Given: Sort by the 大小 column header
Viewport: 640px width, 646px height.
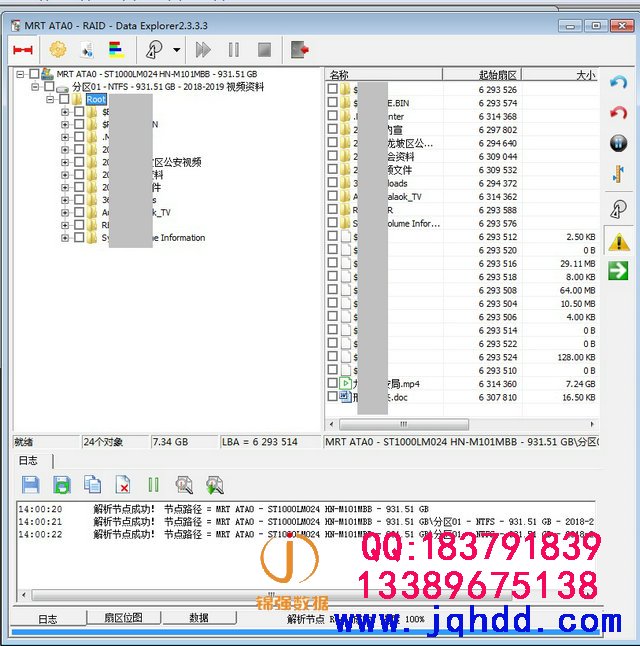Looking at the screenshot, I should click(560, 75).
